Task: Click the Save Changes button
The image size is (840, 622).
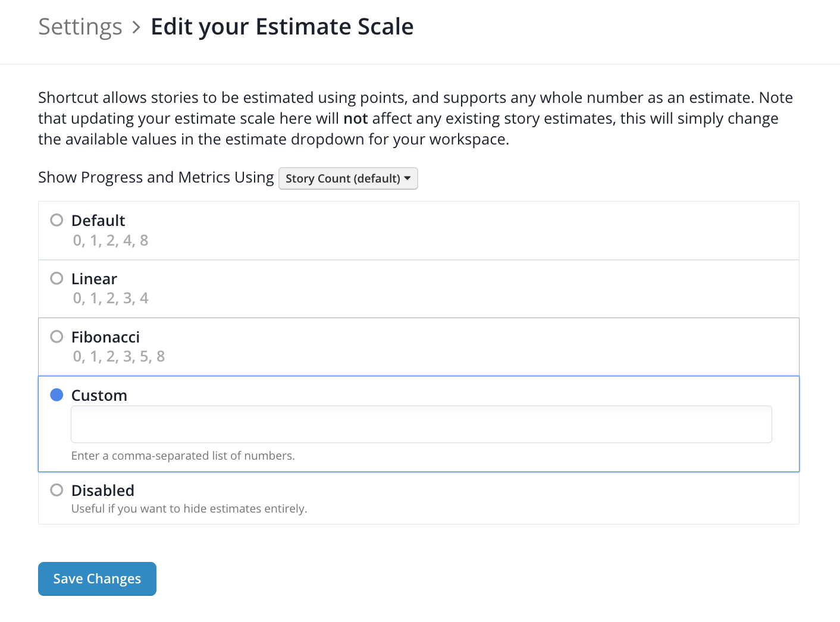Action: tap(97, 579)
